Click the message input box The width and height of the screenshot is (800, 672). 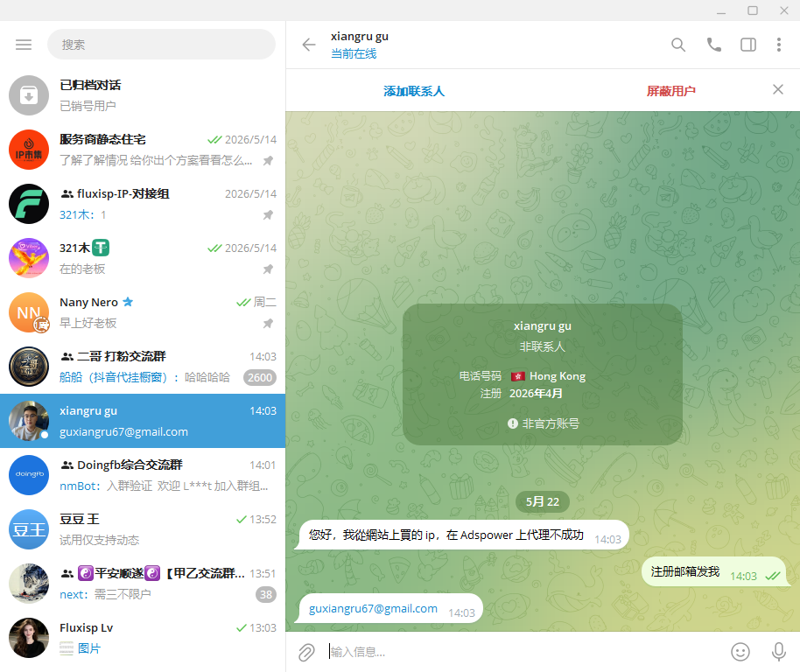click(525, 652)
